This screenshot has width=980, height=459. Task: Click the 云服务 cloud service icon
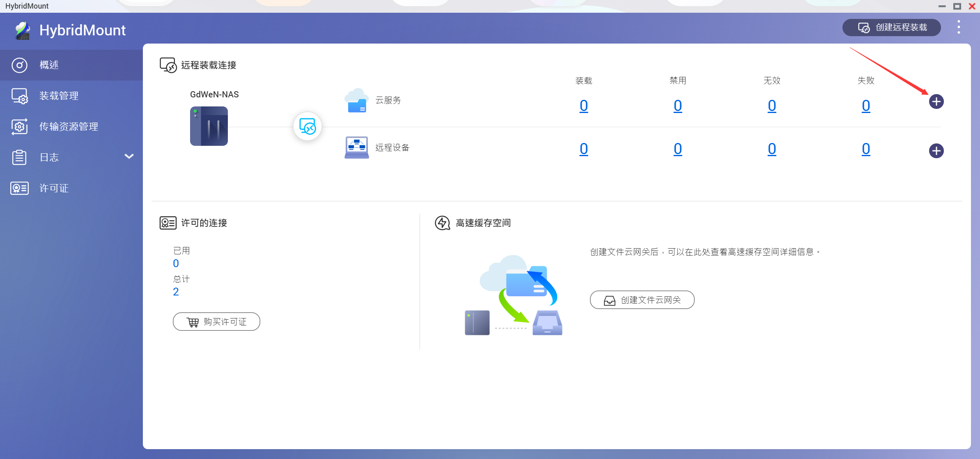[x=356, y=100]
